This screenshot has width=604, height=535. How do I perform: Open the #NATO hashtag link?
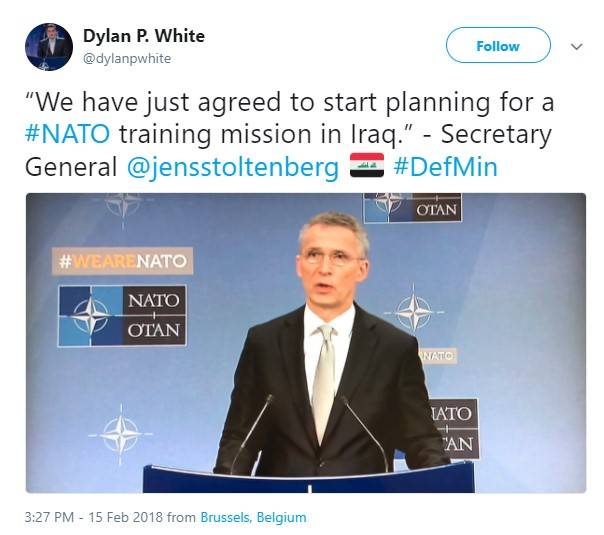(x=67, y=134)
